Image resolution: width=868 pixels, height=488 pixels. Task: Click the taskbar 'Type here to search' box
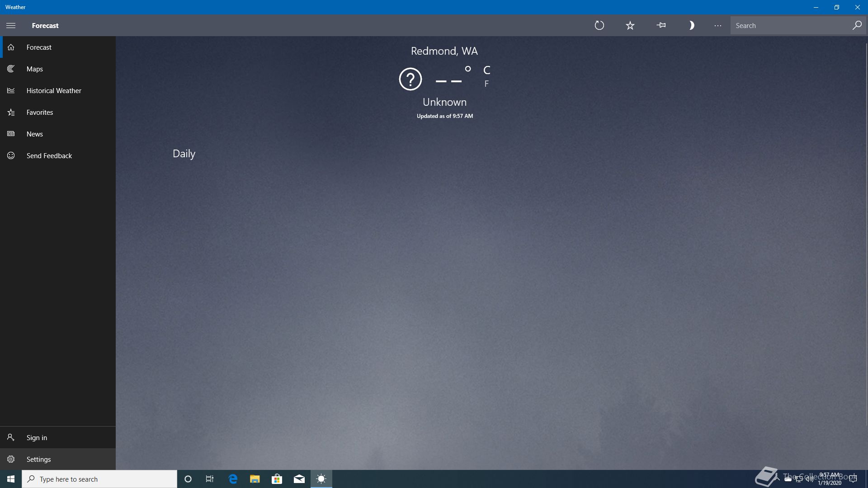tap(99, 479)
